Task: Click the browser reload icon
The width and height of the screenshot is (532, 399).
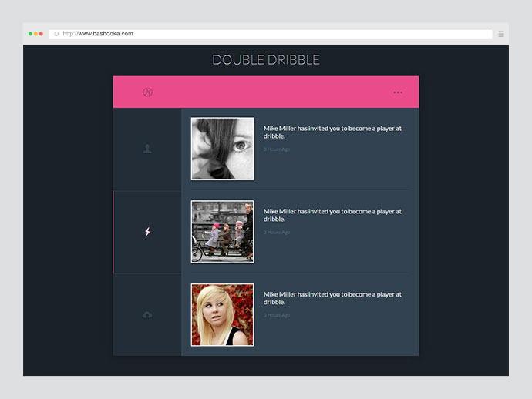Action: point(56,34)
